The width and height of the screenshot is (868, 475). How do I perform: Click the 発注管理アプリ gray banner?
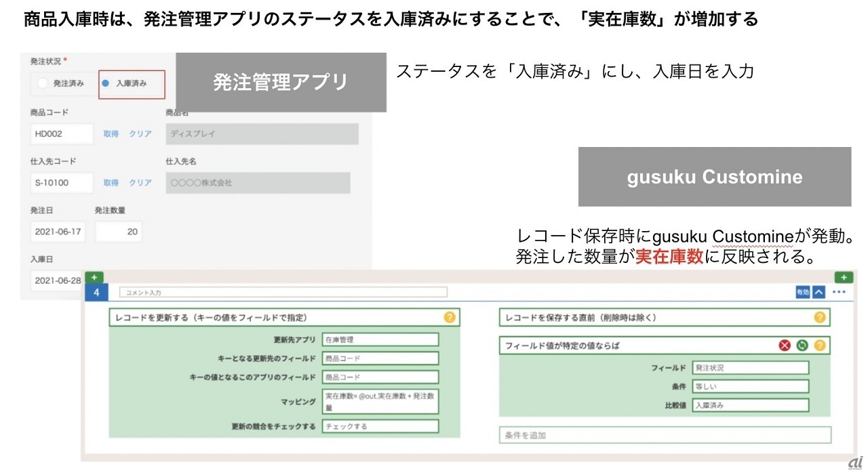[x=281, y=83]
